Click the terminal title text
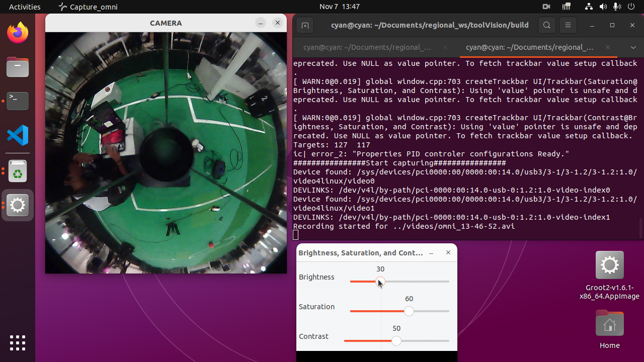This screenshot has height=362, width=644. tap(430, 25)
